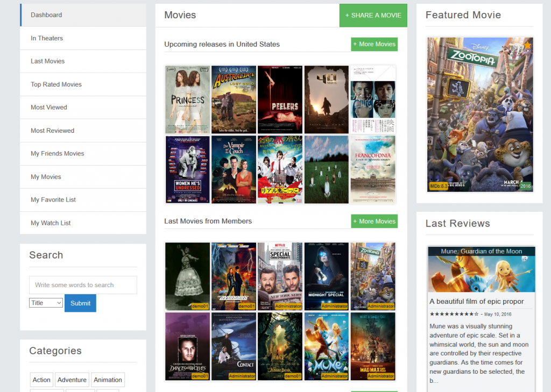Click More Movies beside Last Movies from Members
Image resolution: width=551 pixels, height=392 pixels.
[x=375, y=222]
